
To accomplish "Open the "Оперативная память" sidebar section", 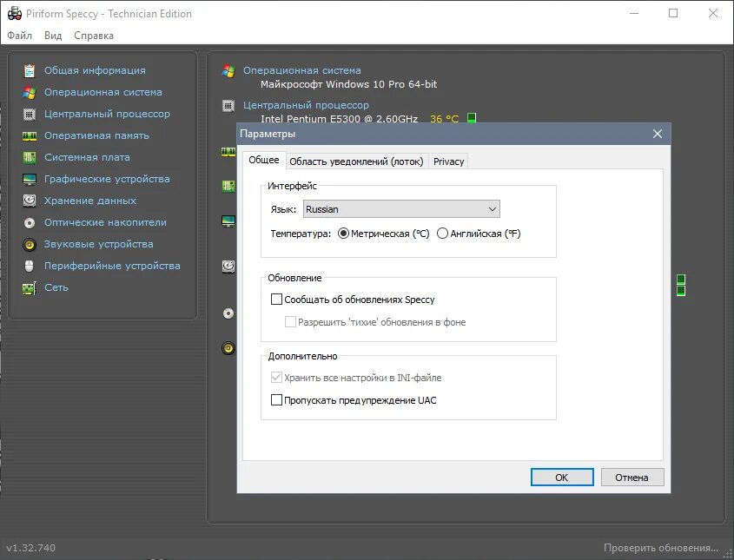I will tap(97, 135).
